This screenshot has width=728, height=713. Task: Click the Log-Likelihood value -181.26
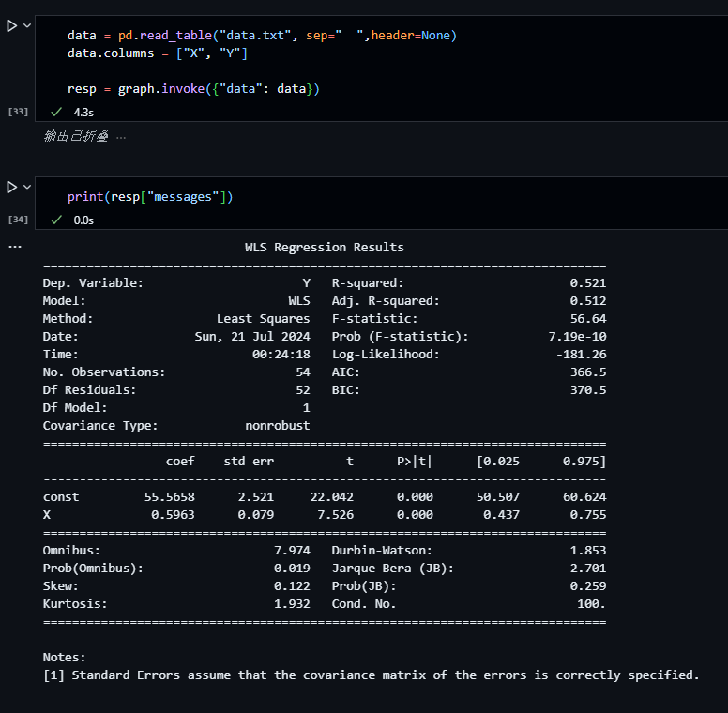point(582,355)
